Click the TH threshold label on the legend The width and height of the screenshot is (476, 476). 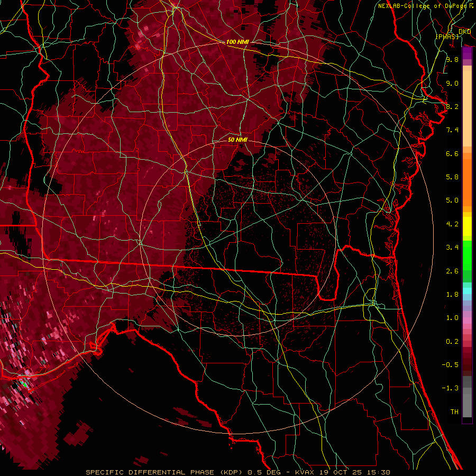(x=454, y=411)
